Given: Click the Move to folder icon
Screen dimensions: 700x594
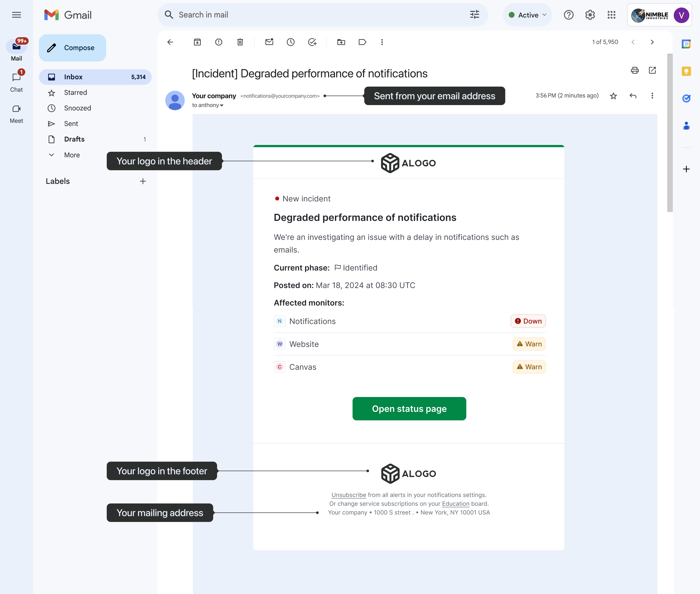Looking at the screenshot, I should click(341, 42).
